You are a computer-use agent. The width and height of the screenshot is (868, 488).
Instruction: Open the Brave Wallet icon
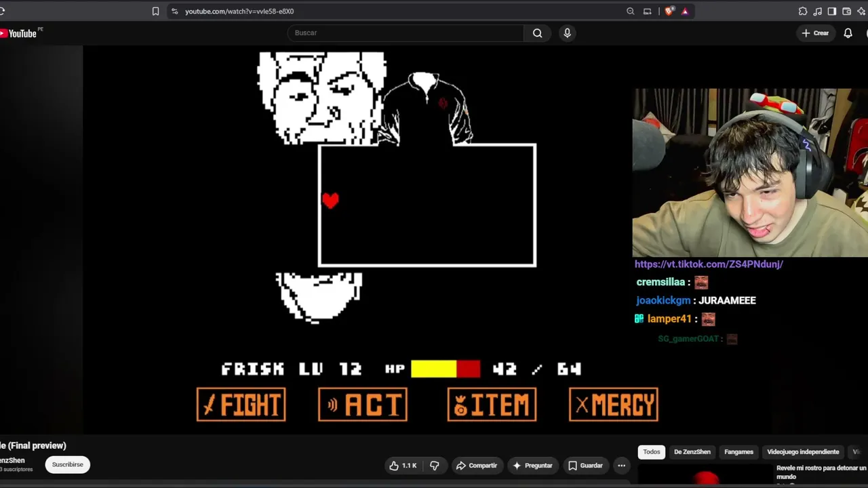pos(847,12)
